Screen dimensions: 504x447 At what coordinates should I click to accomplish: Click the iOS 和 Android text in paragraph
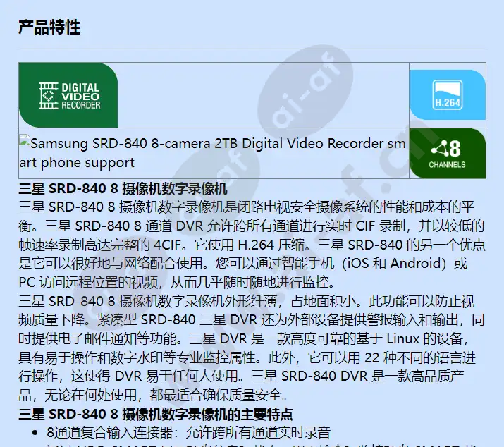tap(395, 264)
